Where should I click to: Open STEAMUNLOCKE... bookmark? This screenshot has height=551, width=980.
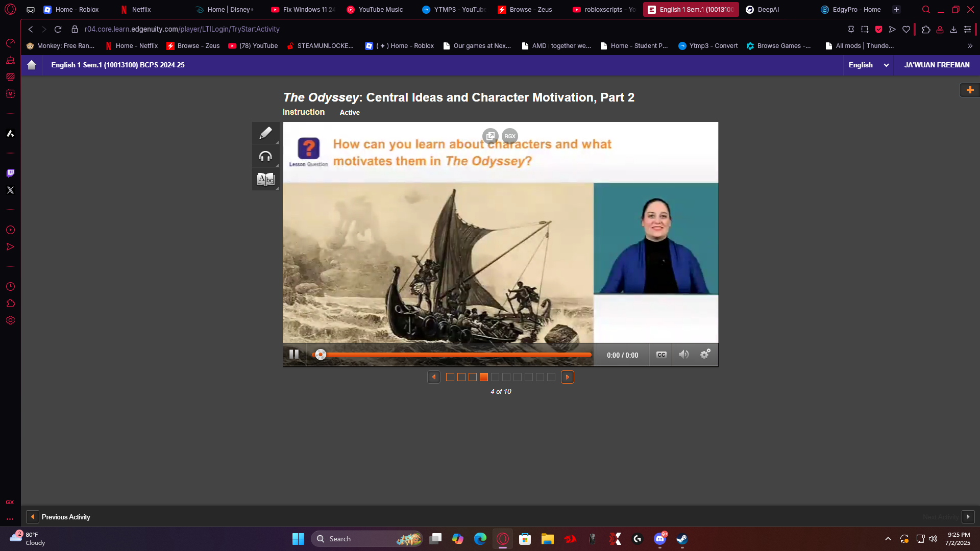[x=320, y=46]
